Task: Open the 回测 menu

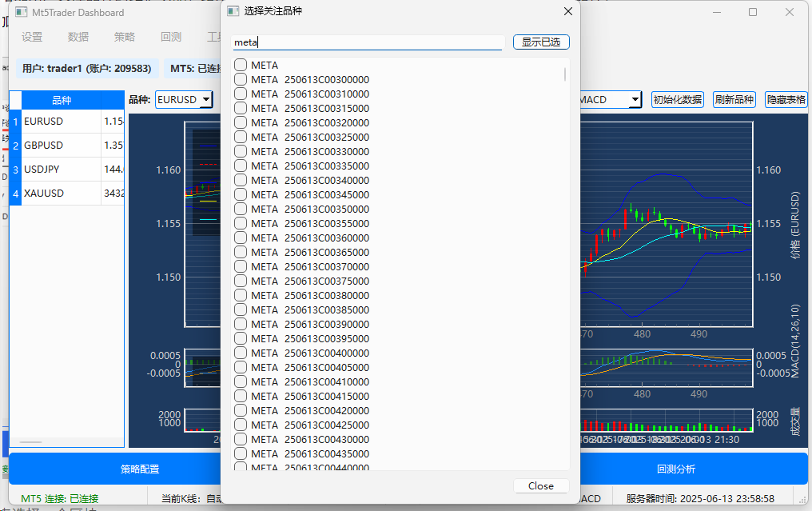Action: coord(171,37)
